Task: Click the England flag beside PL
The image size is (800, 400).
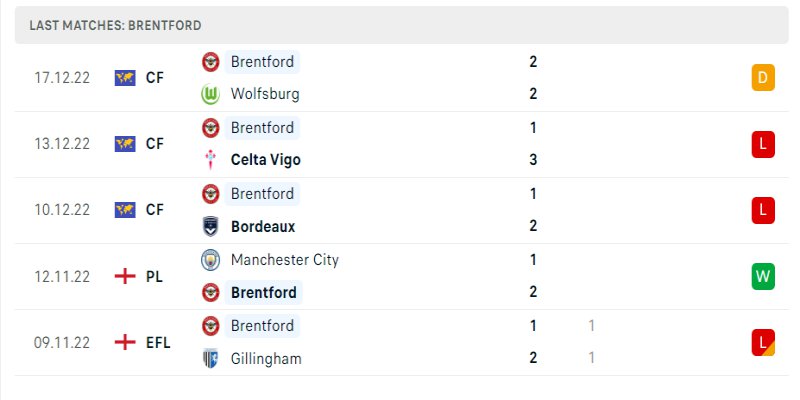Action: click(125, 276)
